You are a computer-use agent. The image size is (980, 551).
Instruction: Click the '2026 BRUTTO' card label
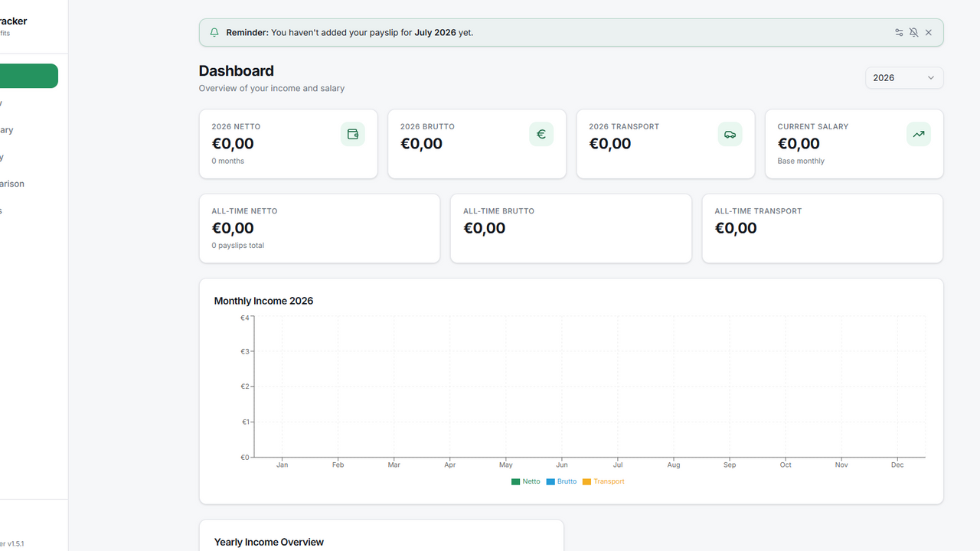[x=427, y=127]
